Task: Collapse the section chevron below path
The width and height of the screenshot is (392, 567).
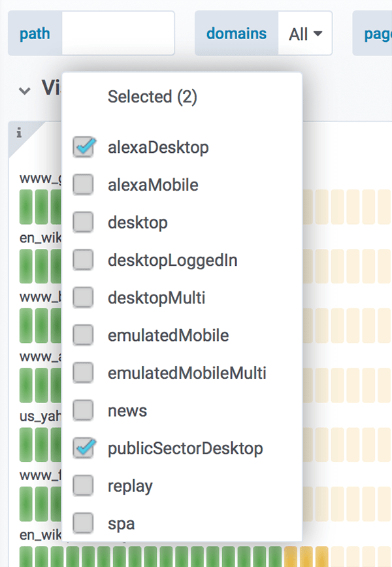Action: (25, 90)
